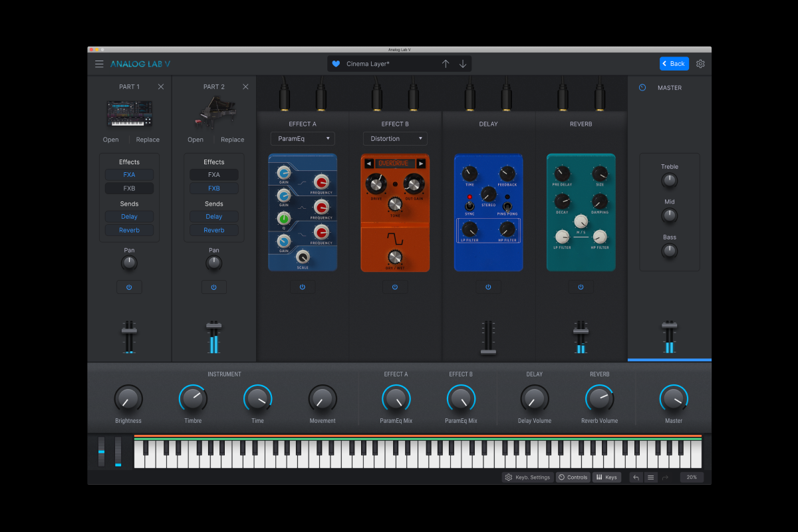The width and height of the screenshot is (798, 532).
Task: Click the Treble knob in Master section
Action: (670, 180)
